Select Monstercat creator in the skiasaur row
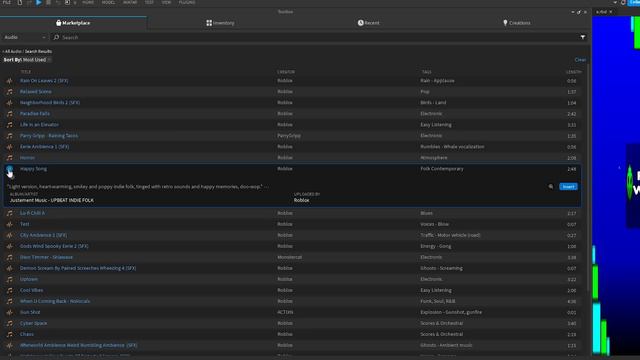 [x=290, y=257]
